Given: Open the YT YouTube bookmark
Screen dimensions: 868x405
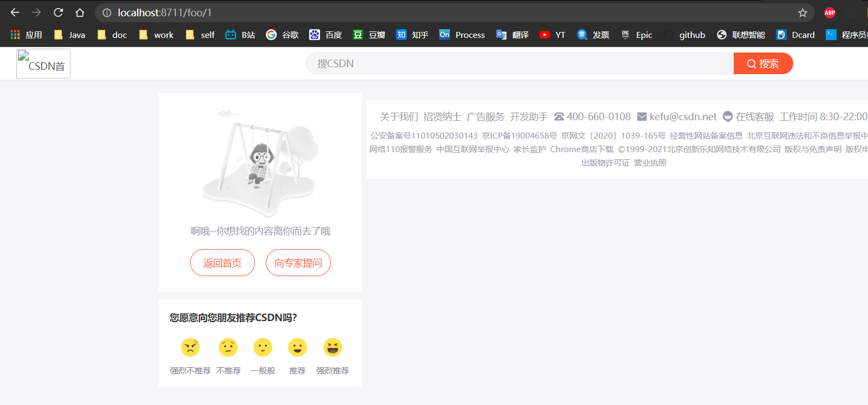Looking at the screenshot, I should pyautogui.click(x=552, y=35).
